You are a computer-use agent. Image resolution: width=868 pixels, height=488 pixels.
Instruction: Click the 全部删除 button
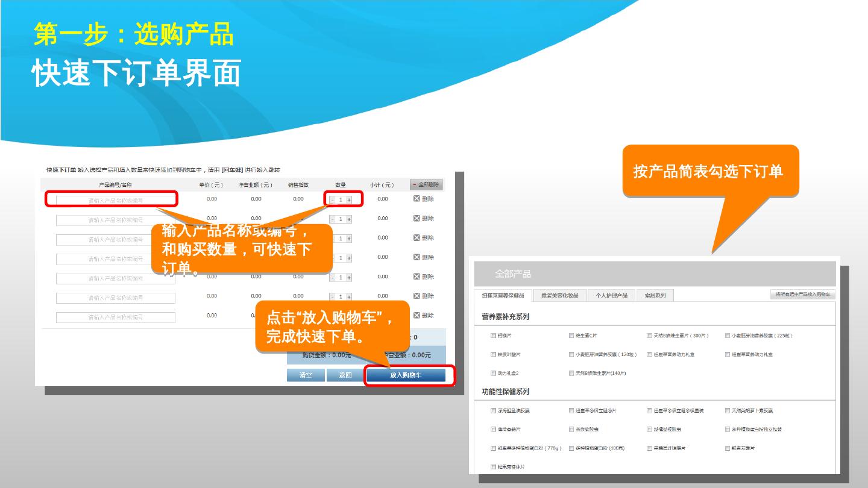tap(426, 184)
